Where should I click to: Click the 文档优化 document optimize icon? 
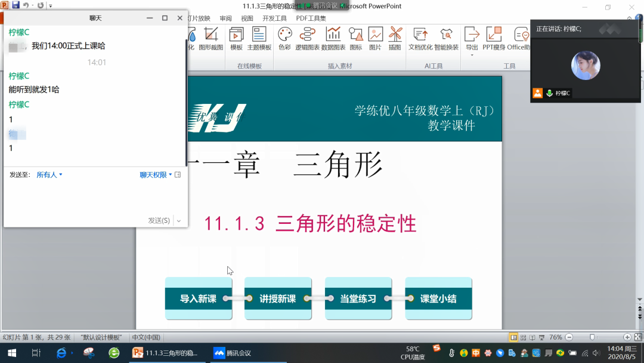pyautogui.click(x=420, y=38)
